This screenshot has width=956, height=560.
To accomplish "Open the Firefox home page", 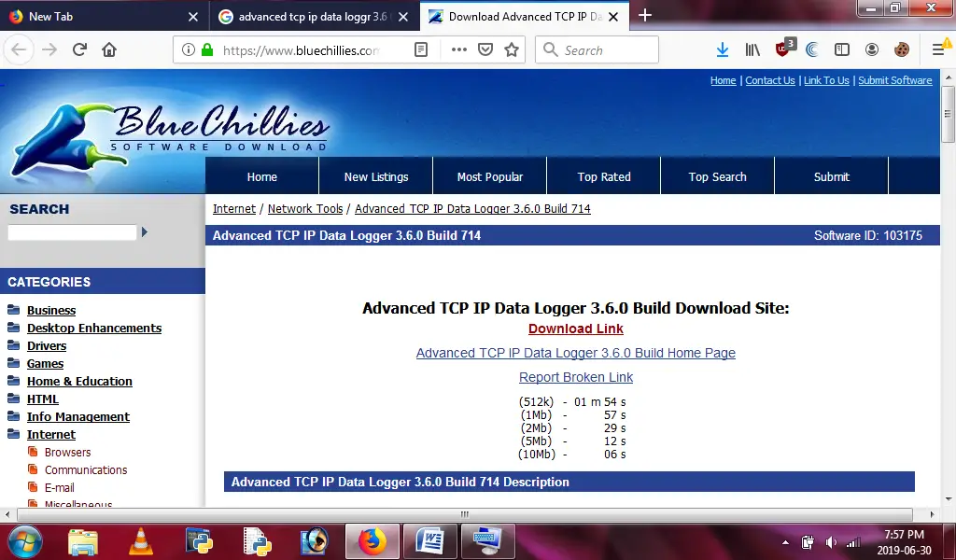I will tap(109, 49).
